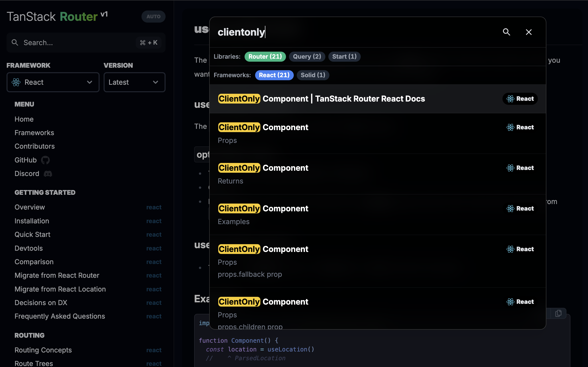
Task: Open the Installation doc page
Action: pos(88,221)
